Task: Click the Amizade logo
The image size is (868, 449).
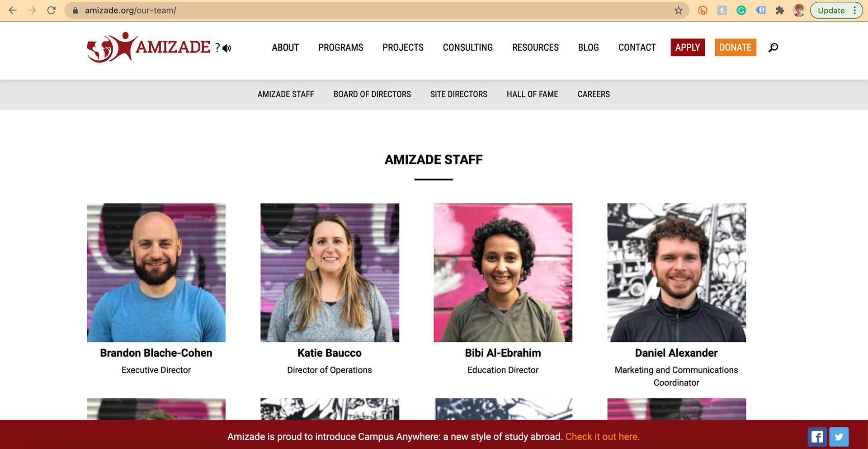Action: (149, 47)
